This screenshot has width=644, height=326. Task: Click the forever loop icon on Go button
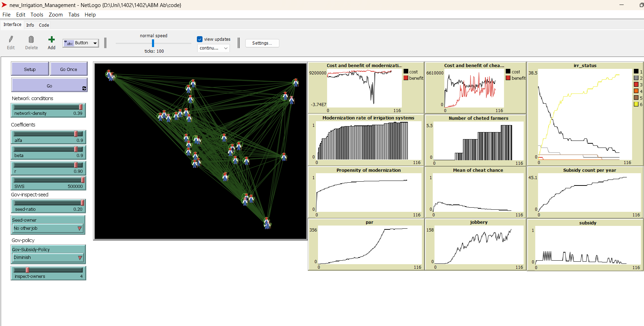click(x=84, y=89)
